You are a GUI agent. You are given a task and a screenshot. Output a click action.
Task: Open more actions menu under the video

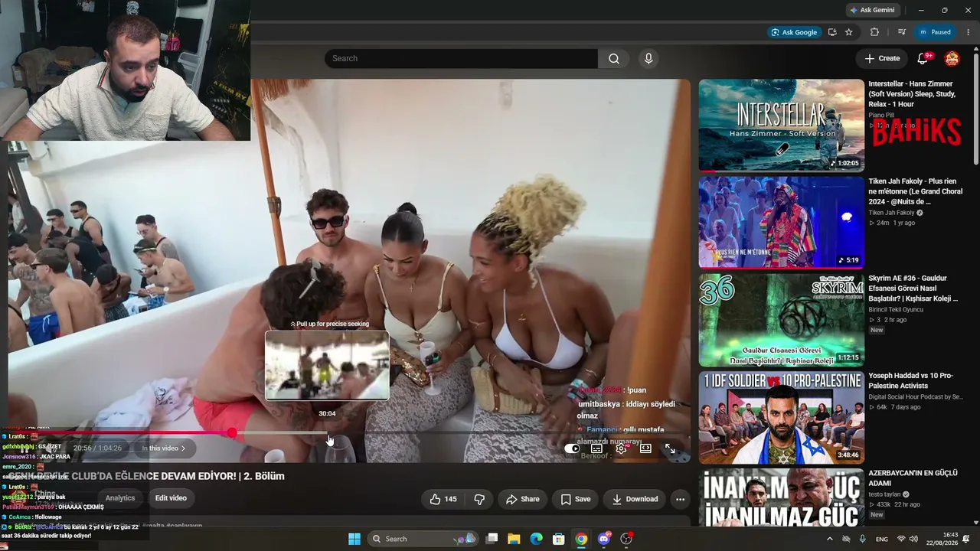tap(680, 499)
